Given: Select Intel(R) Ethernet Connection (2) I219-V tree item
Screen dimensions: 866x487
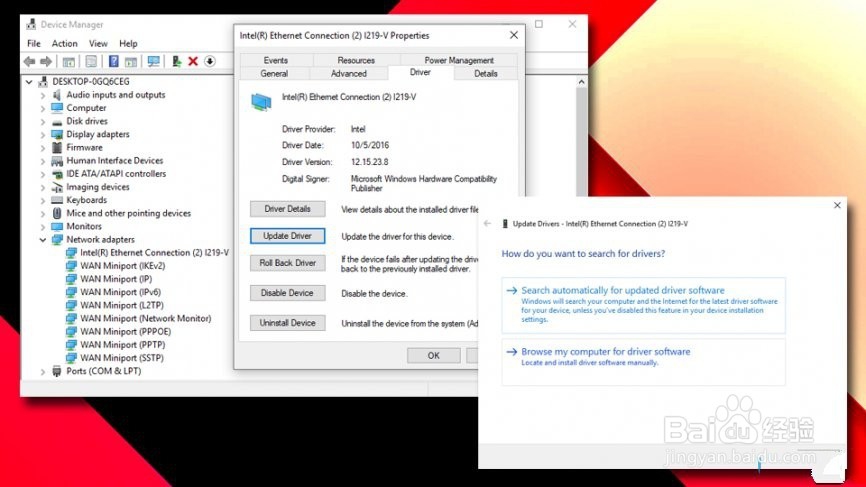Looking at the screenshot, I should [154, 252].
